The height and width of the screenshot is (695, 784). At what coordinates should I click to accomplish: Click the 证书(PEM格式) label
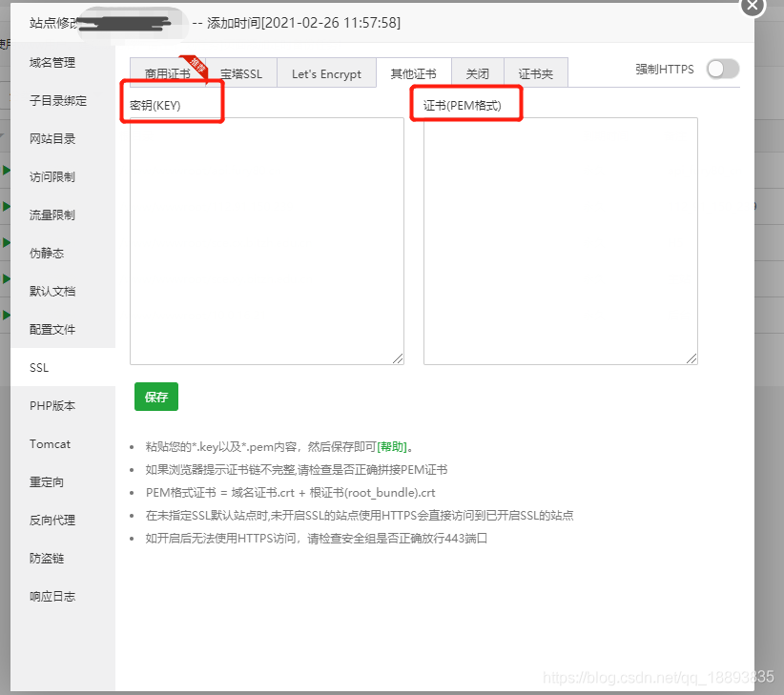tap(462, 105)
